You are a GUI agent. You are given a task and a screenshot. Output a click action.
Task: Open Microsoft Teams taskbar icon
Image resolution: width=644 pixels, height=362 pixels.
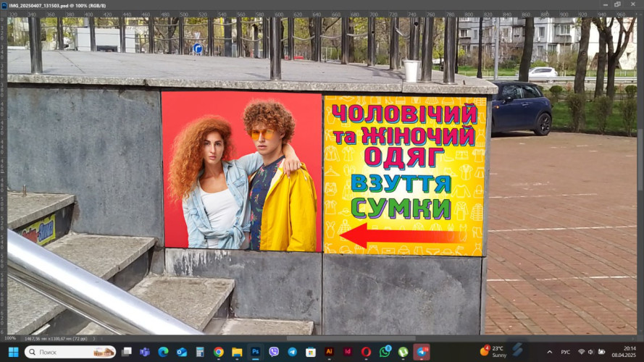144,352
